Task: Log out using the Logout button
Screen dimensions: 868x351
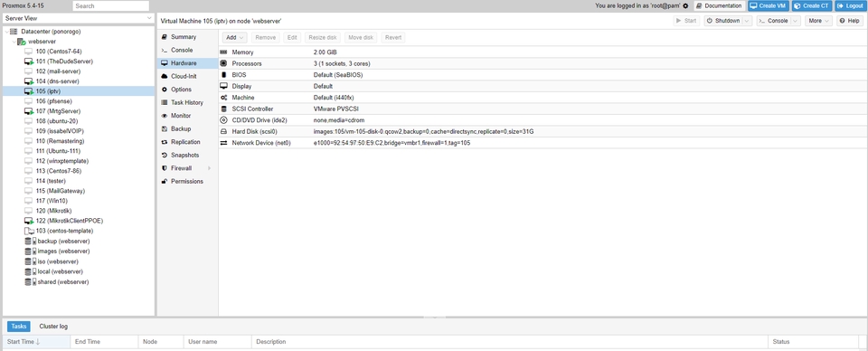Action: coord(849,6)
